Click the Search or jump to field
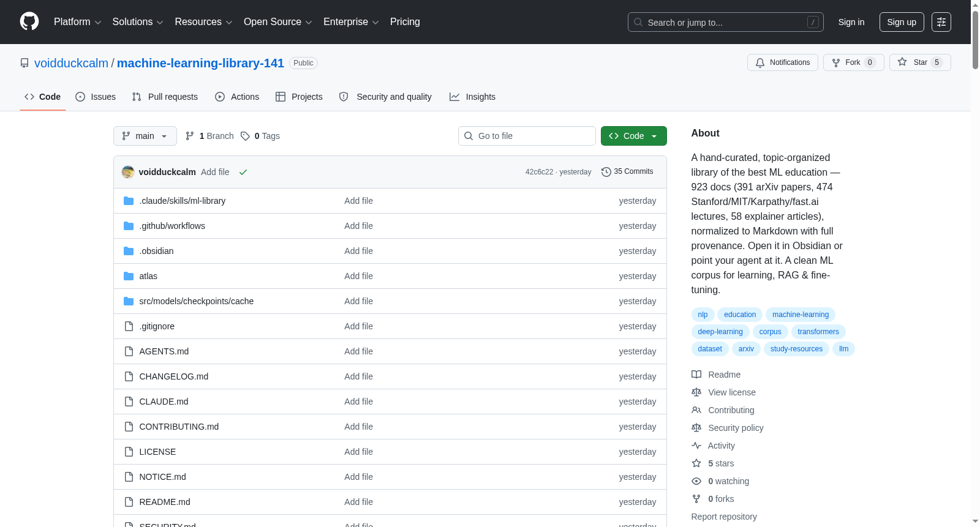 tap(726, 22)
